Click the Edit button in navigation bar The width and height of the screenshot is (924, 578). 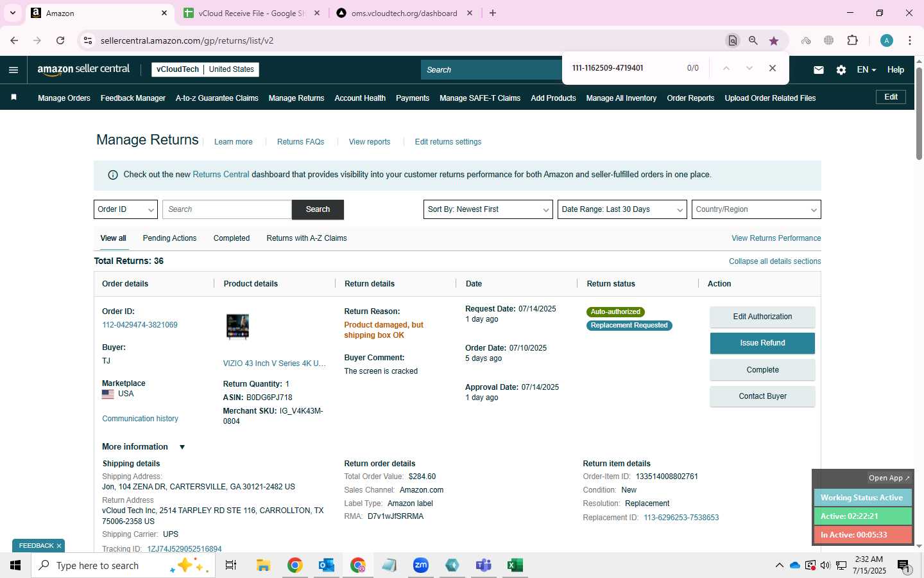891,97
